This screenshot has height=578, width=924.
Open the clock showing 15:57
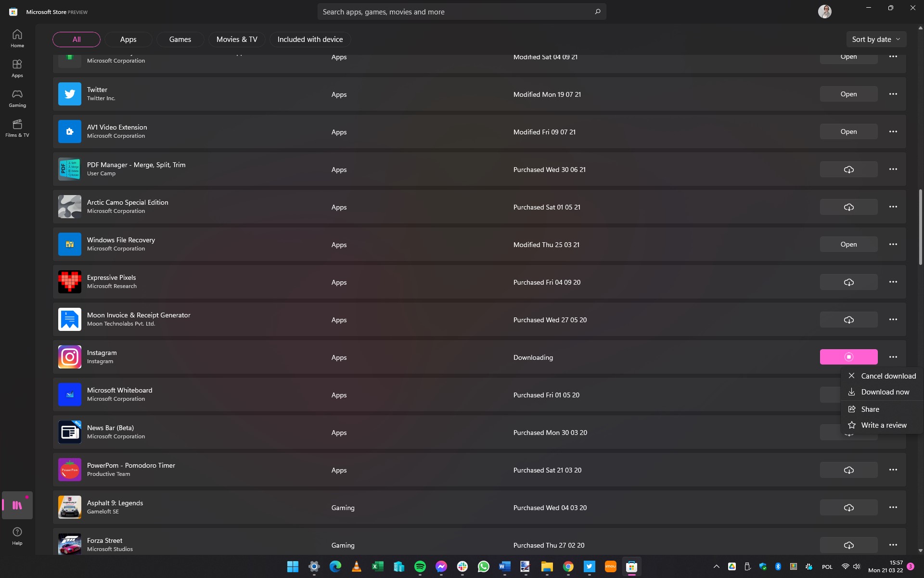point(885,566)
